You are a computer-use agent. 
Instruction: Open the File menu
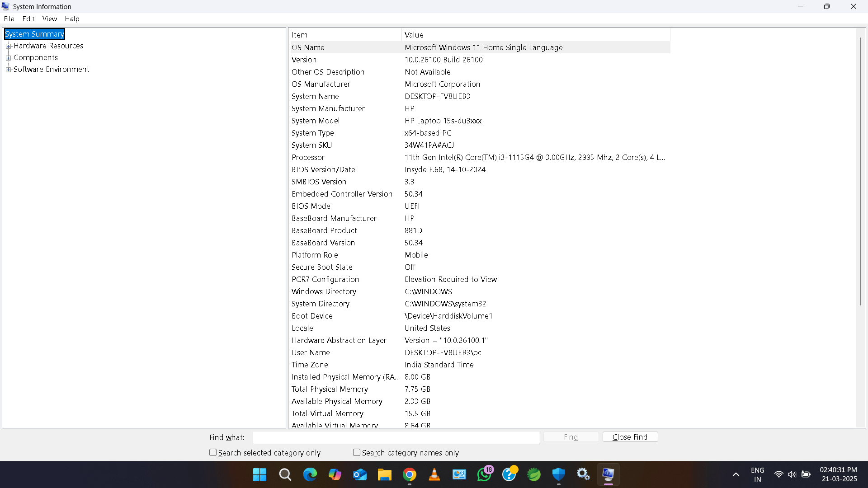coord(9,19)
